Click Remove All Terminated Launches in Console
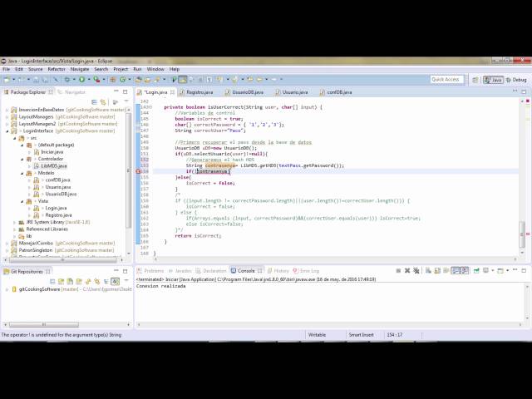 coord(416,270)
